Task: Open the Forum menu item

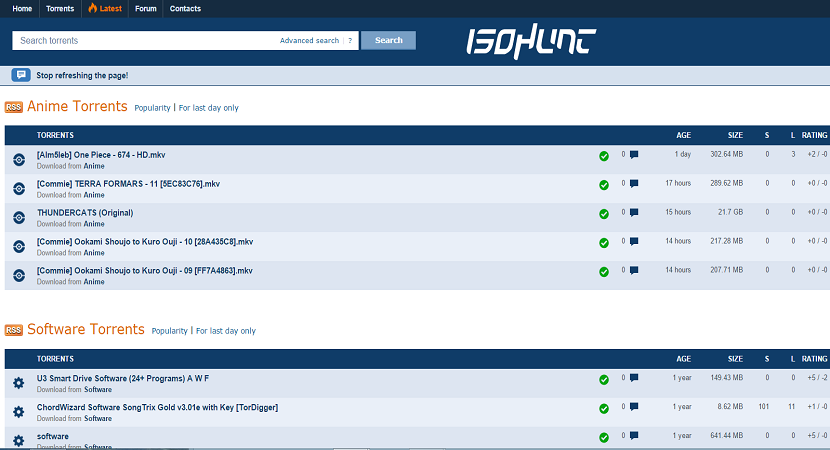Action: click(x=146, y=8)
